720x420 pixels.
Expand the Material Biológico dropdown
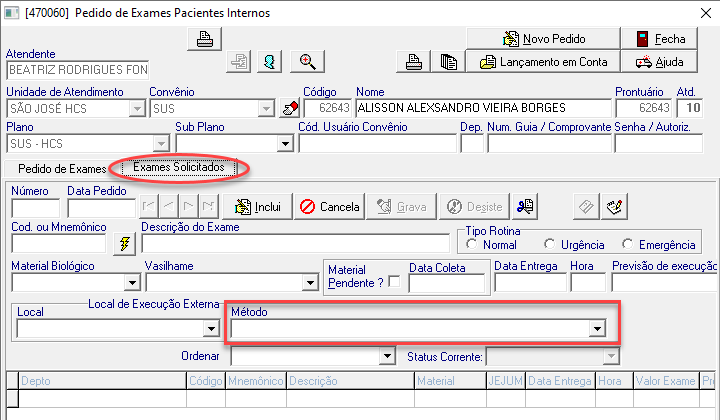[132, 282]
